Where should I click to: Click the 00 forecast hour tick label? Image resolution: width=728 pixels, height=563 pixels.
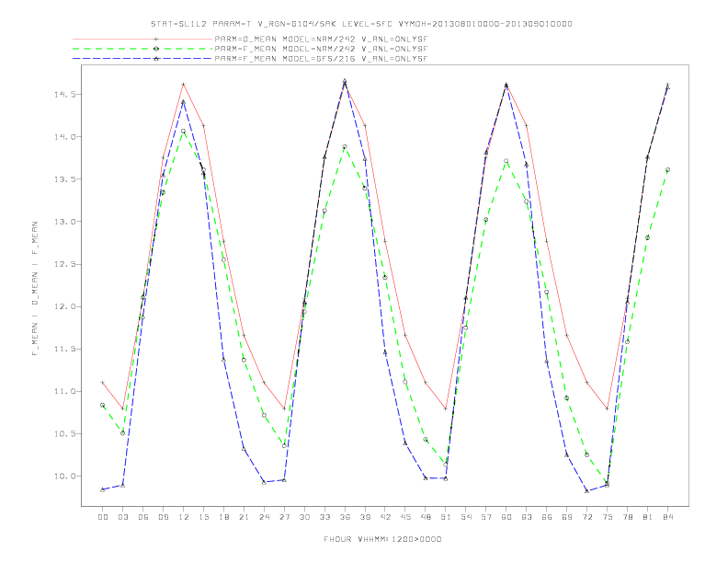pos(103,517)
